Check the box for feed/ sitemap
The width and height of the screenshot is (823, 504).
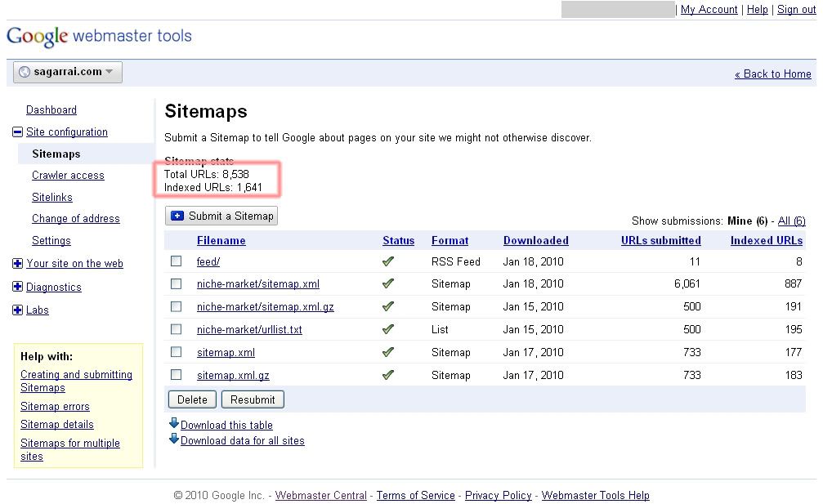[177, 261]
